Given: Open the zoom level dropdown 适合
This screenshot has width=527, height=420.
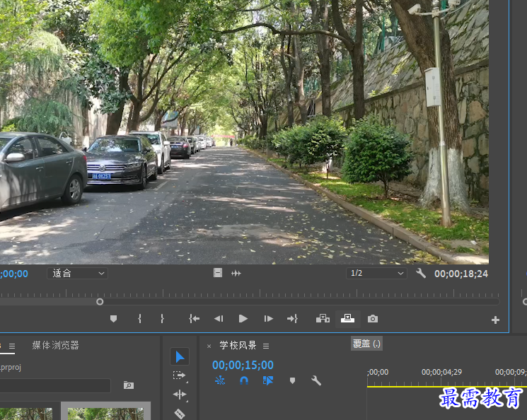Looking at the screenshot, I should tap(77, 273).
